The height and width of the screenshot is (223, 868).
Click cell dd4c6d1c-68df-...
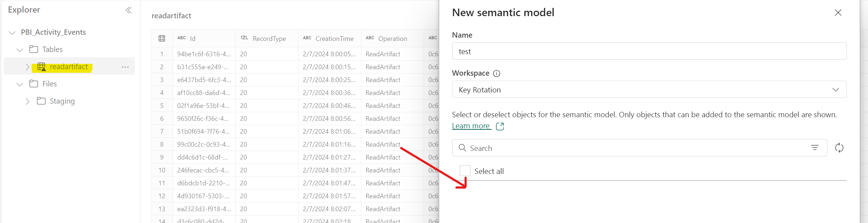coord(204,157)
